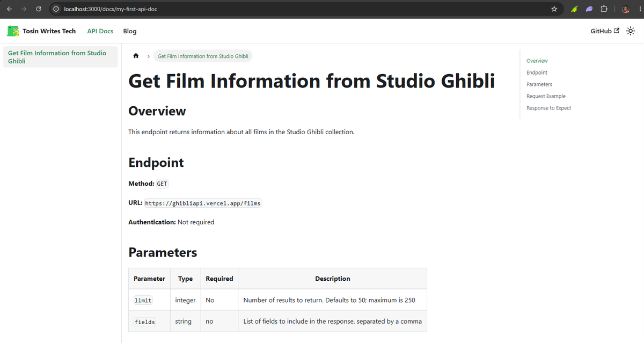Click the 'List of fields to include' cell

coord(333,322)
